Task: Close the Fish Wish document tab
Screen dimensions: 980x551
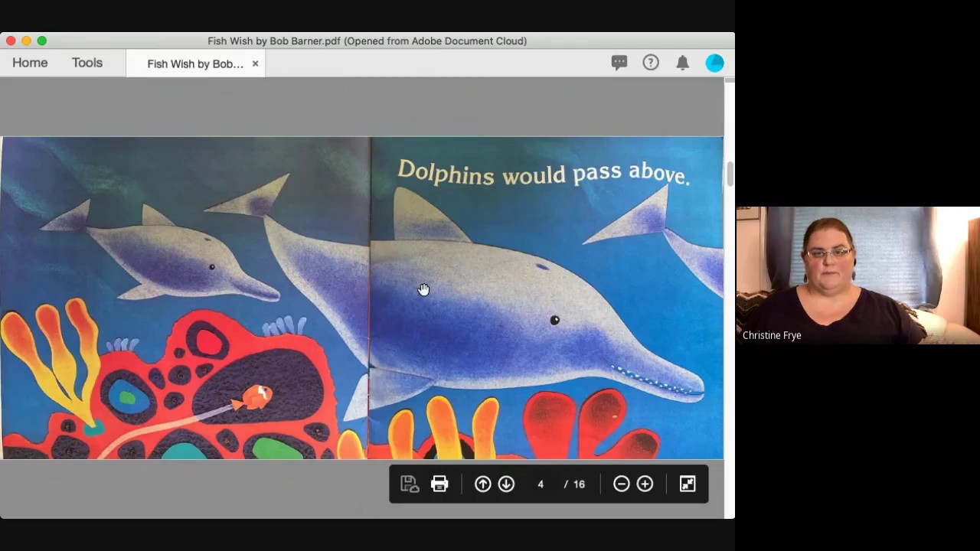Action: (255, 64)
